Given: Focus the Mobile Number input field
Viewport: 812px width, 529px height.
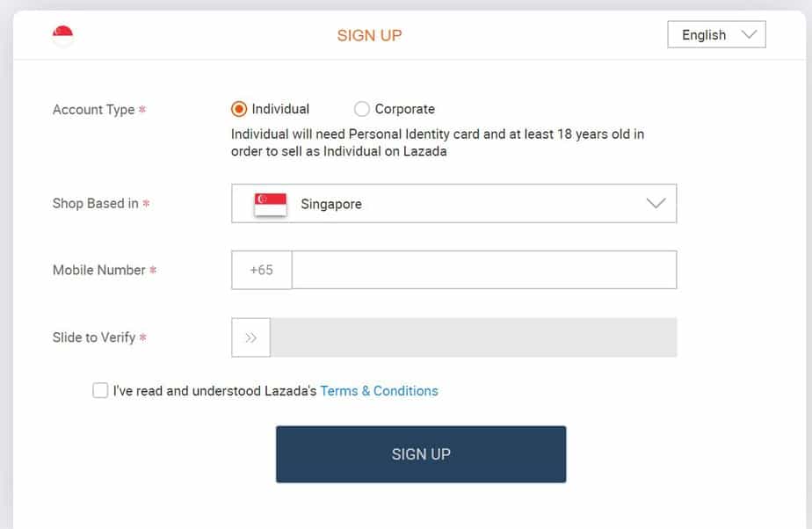Looking at the screenshot, I should click(x=483, y=271).
